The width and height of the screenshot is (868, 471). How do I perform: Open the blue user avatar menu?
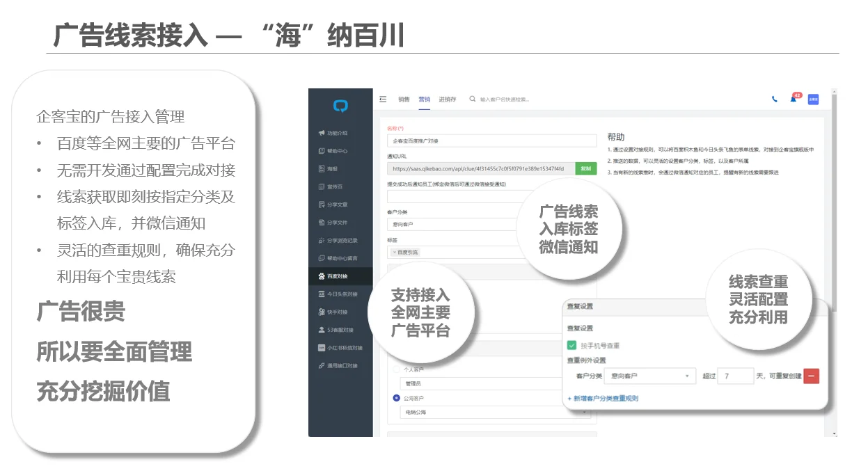[813, 99]
